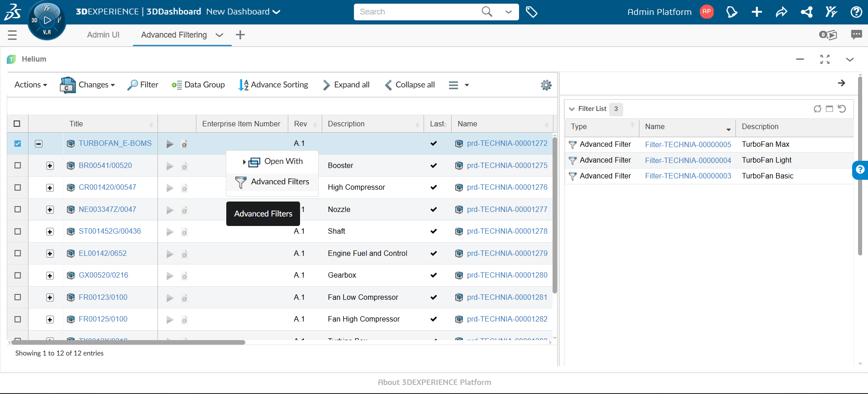Viewport: 868px width, 394px height.
Task: Click the plus add icon in header
Action: (757, 12)
